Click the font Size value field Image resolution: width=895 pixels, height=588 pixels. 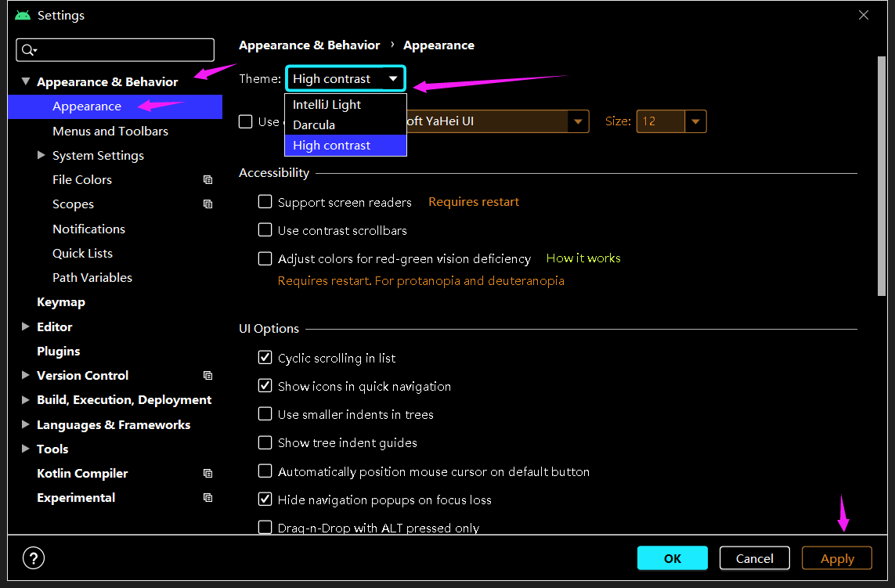tap(661, 121)
